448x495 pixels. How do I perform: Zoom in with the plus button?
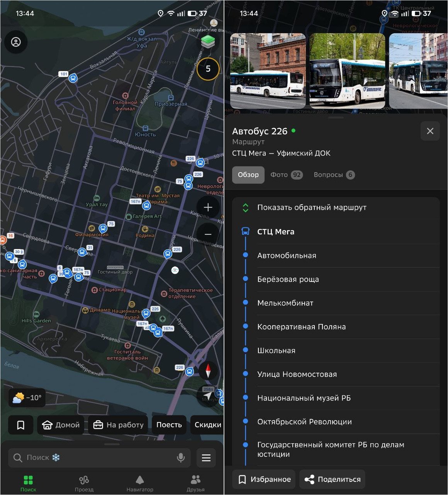tap(208, 207)
